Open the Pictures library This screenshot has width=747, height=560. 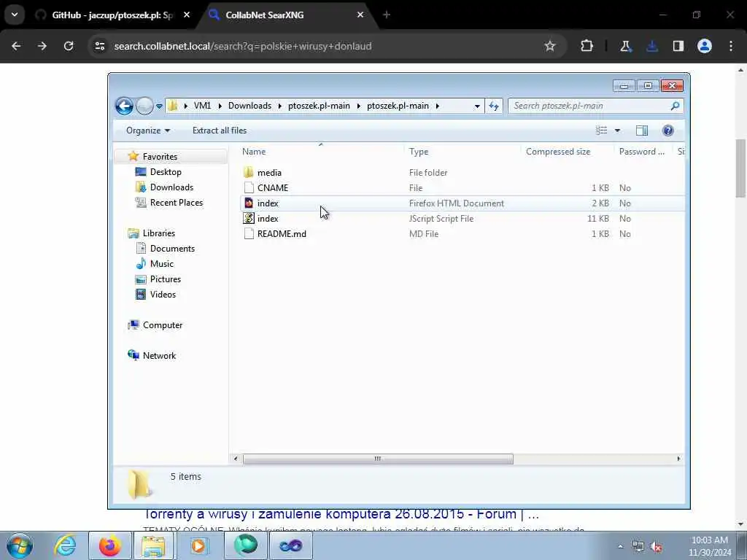166,279
